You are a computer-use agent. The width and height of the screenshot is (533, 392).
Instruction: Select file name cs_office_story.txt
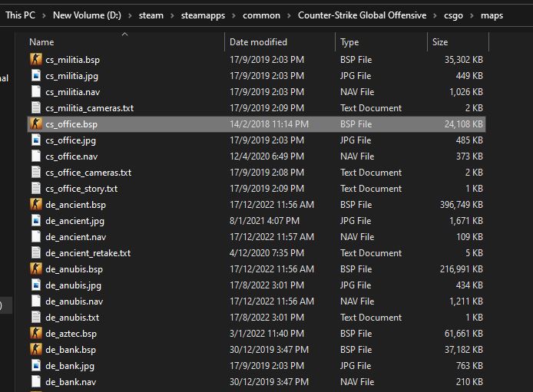pos(81,189)
